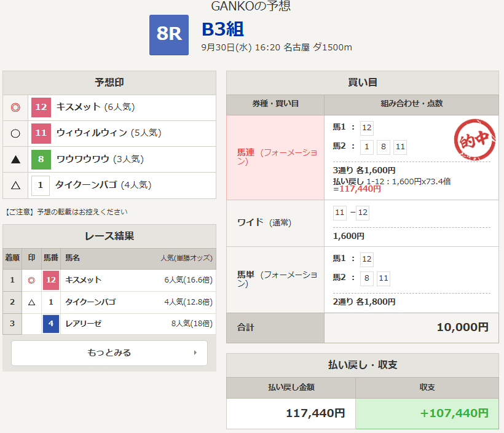Click blue number 4 badge for レアリーゼ
This screenshot has height=433, width=504.
point(51,324)
